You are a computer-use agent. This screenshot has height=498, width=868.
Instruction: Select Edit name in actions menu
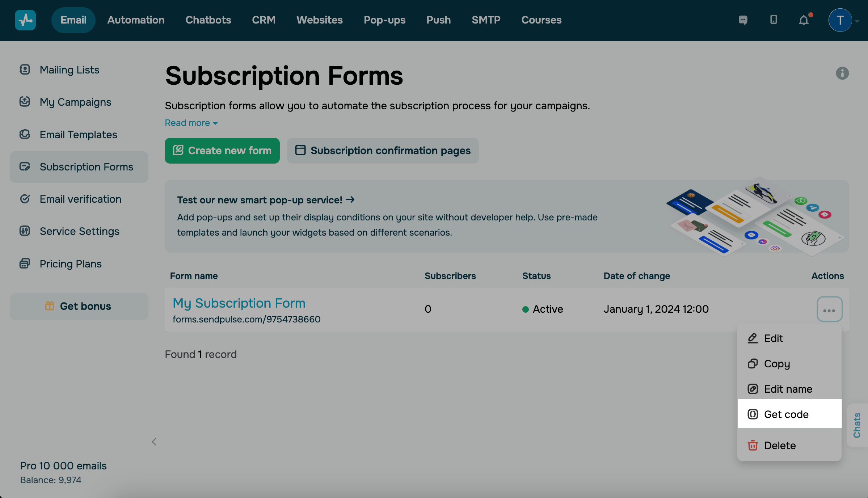(788, 389)
